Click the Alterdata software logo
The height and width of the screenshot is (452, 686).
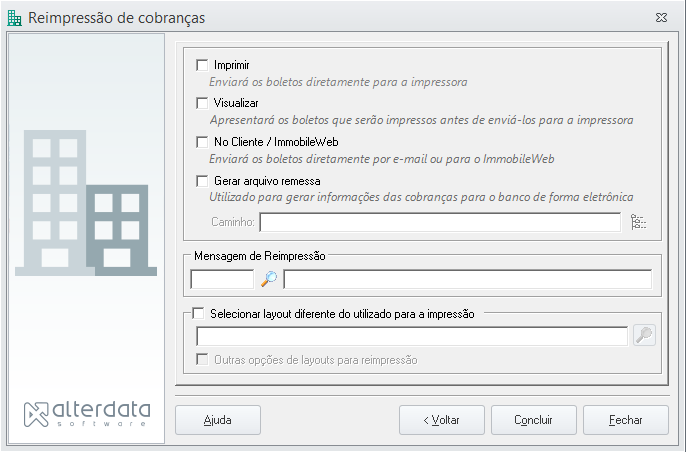click(x=87, y=414)
